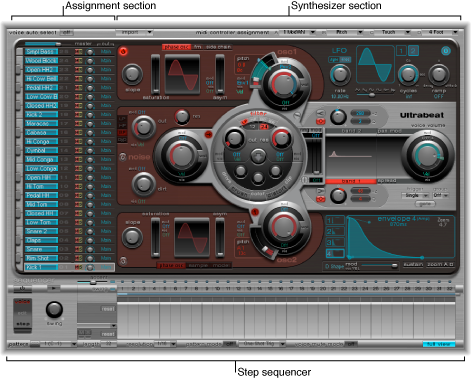Select EQ band 2 shelving type icon
The width and height of the screenshot is (471, 381).
pyautogui.click(x=320, y=113)
